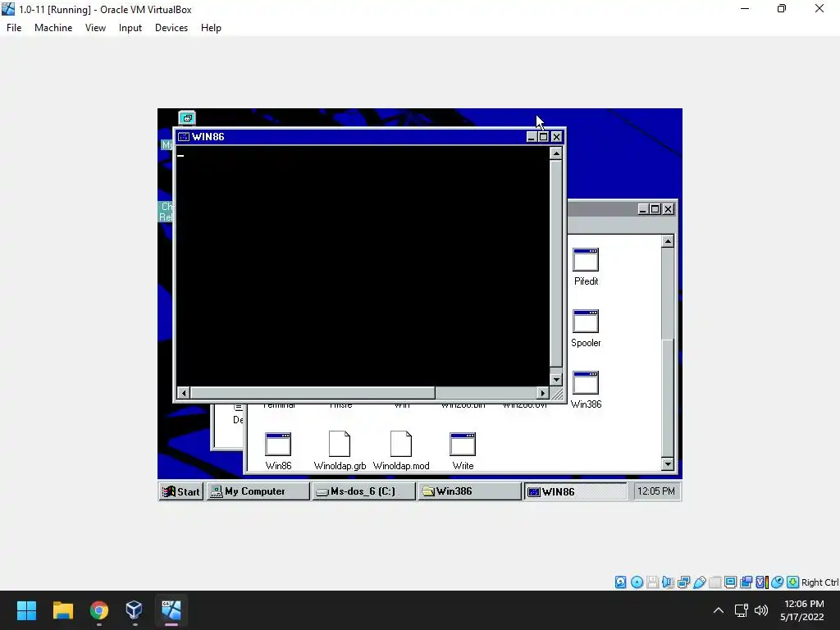Minimize the WIN86 window

tap(532, 137)
